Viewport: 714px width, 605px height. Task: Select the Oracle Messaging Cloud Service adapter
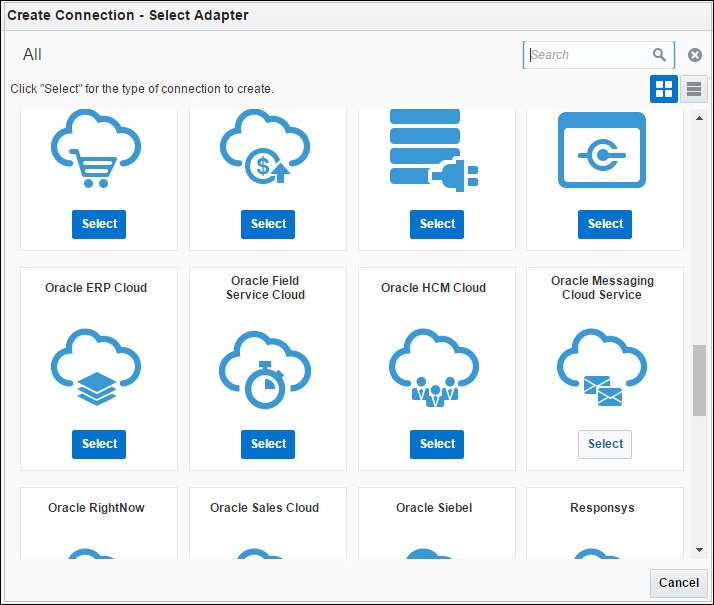(605, 444)
